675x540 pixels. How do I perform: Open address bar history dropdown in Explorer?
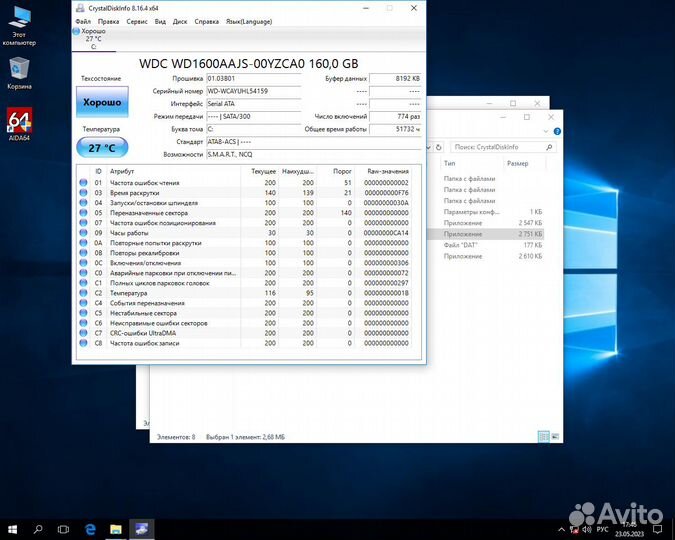pyautogui.click(x=428, y=147)
